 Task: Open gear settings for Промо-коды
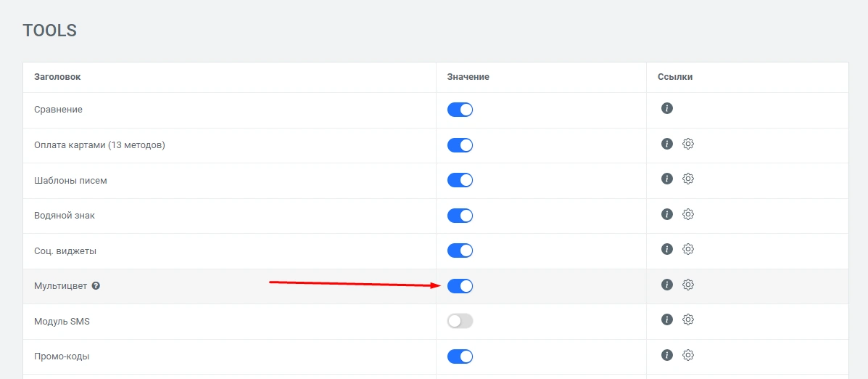click(688, 355)
